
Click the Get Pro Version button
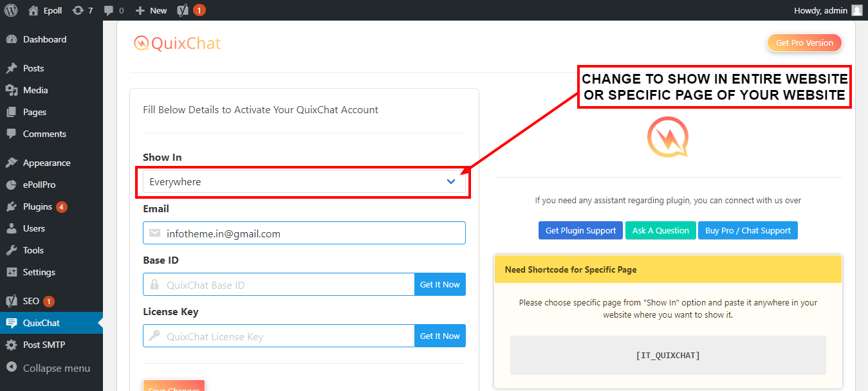pyautogui.click(x=804, y=43)
